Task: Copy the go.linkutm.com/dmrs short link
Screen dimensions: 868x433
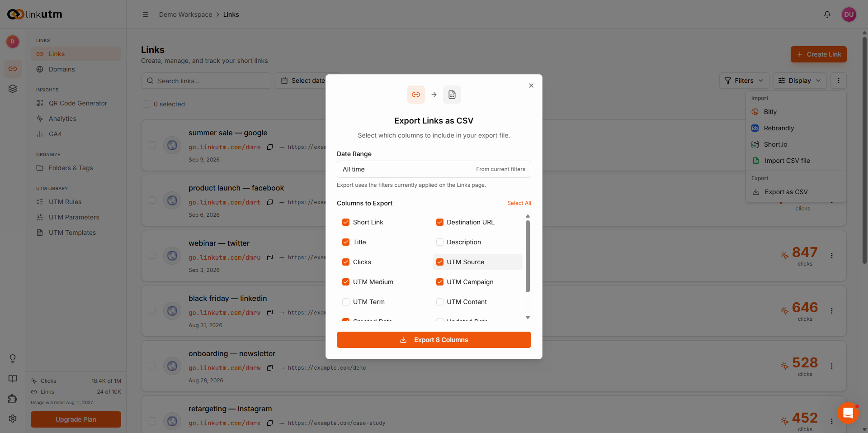Action: pyautogui.click(x=270, y=147)
